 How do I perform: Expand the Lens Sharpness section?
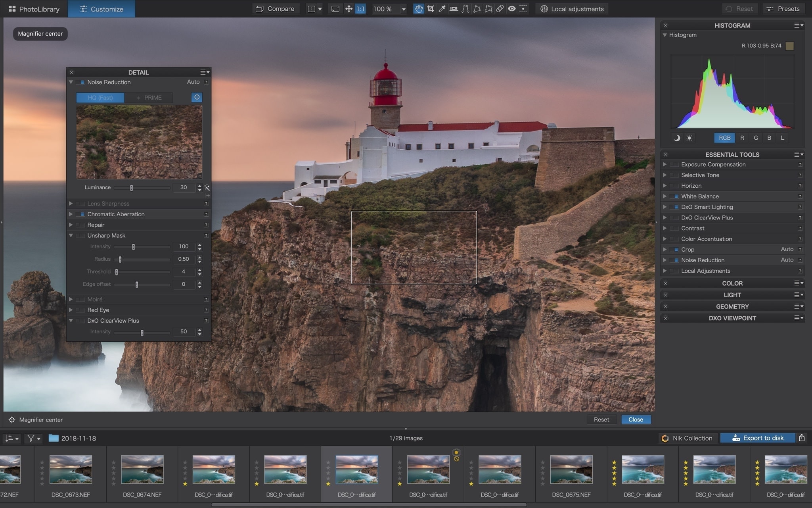(x=71, y=204)
